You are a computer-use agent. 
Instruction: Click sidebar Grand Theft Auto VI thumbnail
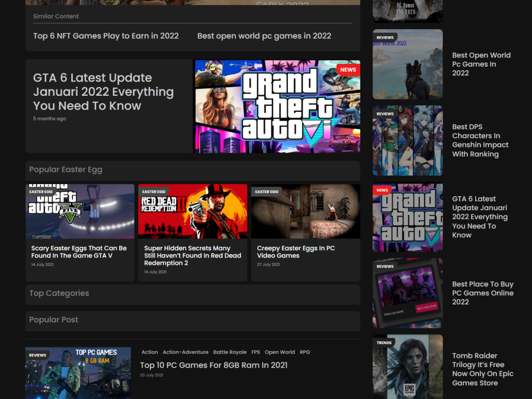408,218
